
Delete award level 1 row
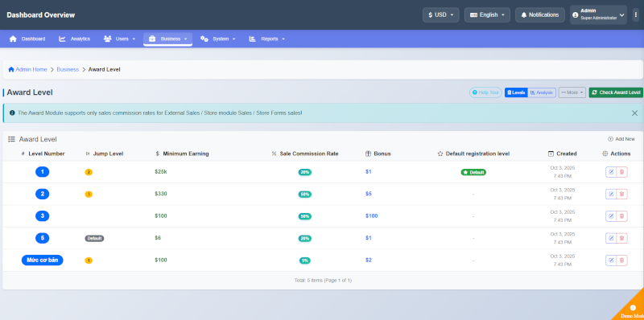click(621, 172)
